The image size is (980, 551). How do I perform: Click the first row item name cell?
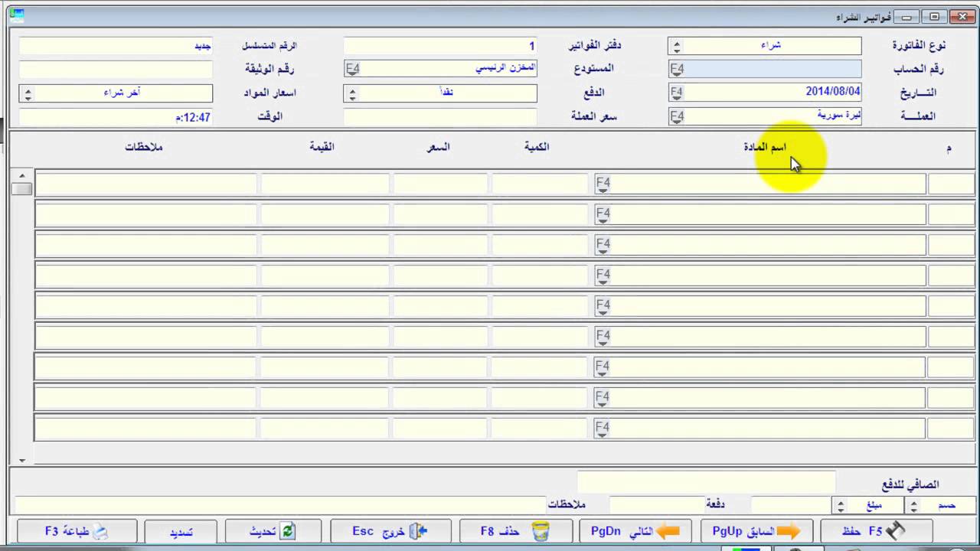click(769, 184)
